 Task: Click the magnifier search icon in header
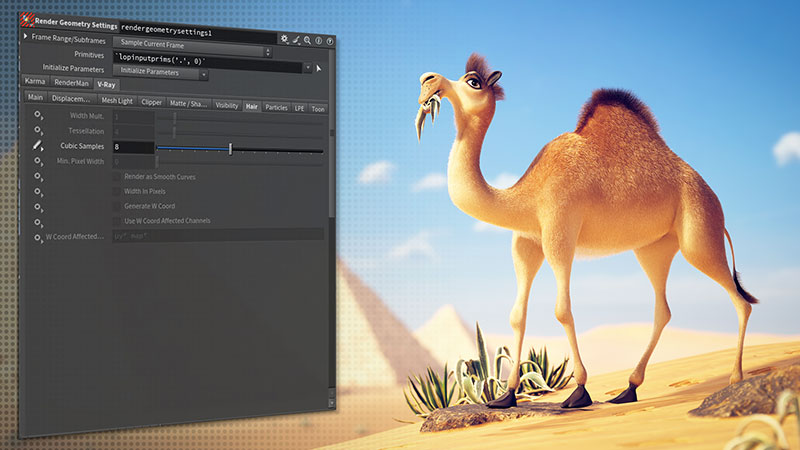pos(307,41)
